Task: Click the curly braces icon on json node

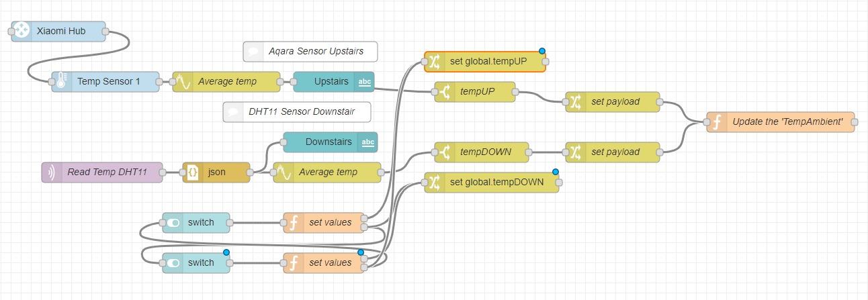Action: pyautogui.click(x=192, y=172)
